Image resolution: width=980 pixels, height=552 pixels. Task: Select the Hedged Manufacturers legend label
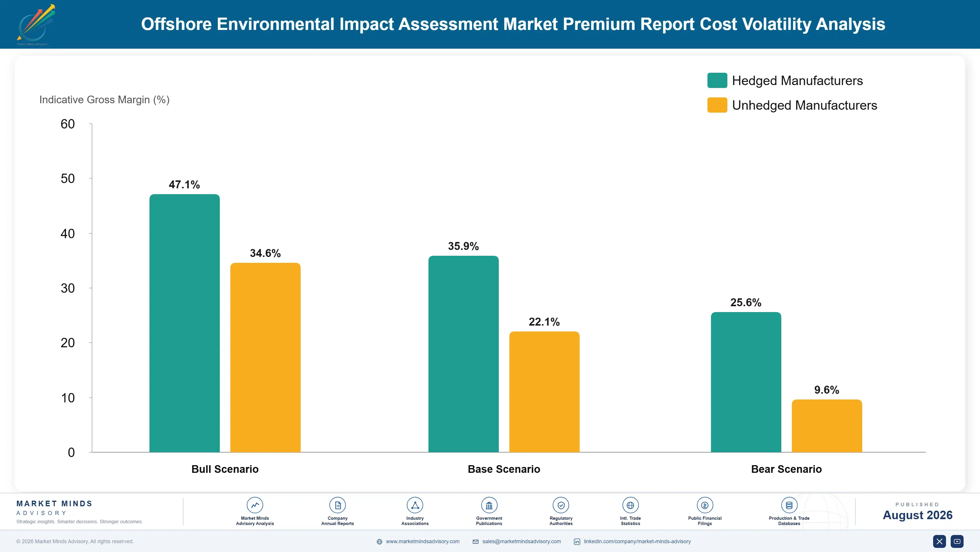(x=797, y=81)
